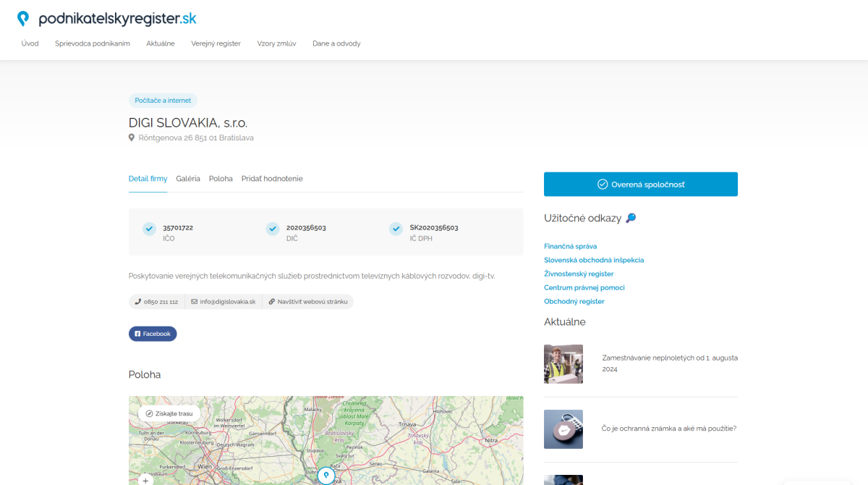Screen dimensions: 868x485
Task: Open the Vzory zmlúv menu item
Action: 276,43
